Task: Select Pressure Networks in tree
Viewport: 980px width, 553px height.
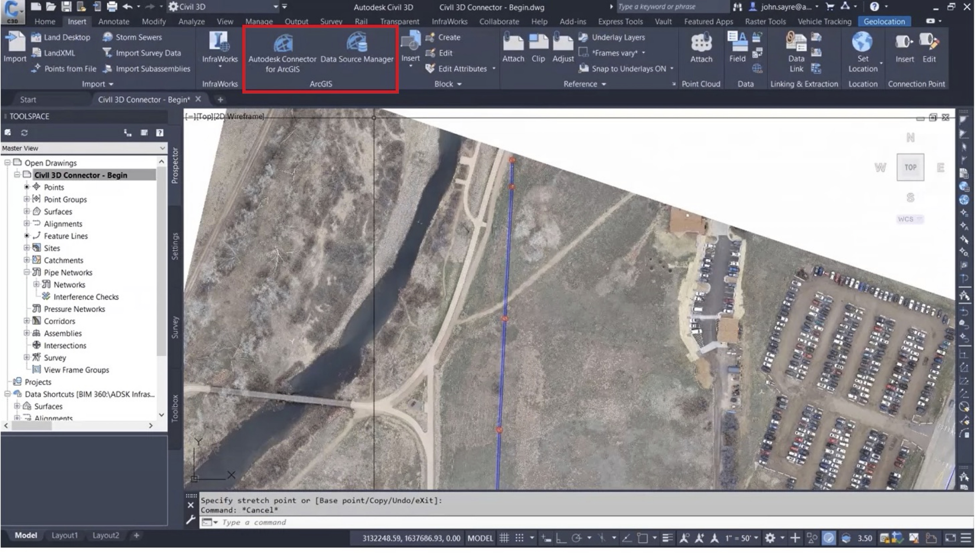Action: 75,309
